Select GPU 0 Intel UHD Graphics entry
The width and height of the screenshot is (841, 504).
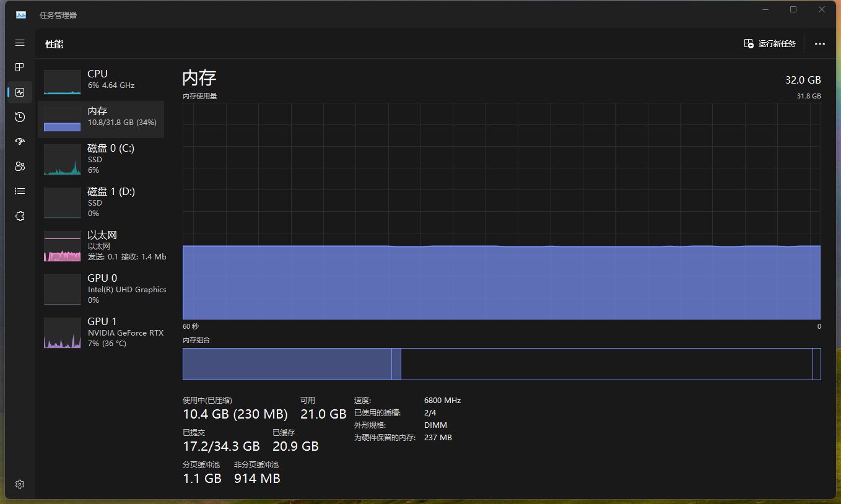101,289
